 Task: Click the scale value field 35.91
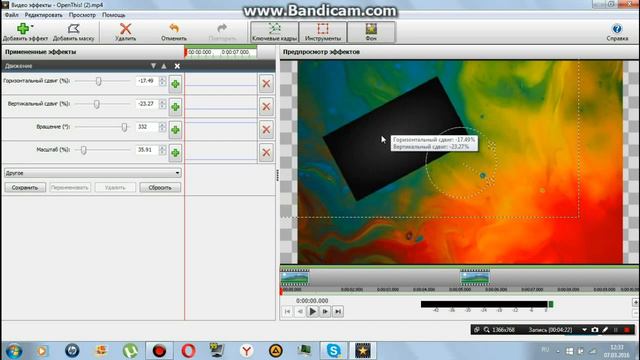147,150
